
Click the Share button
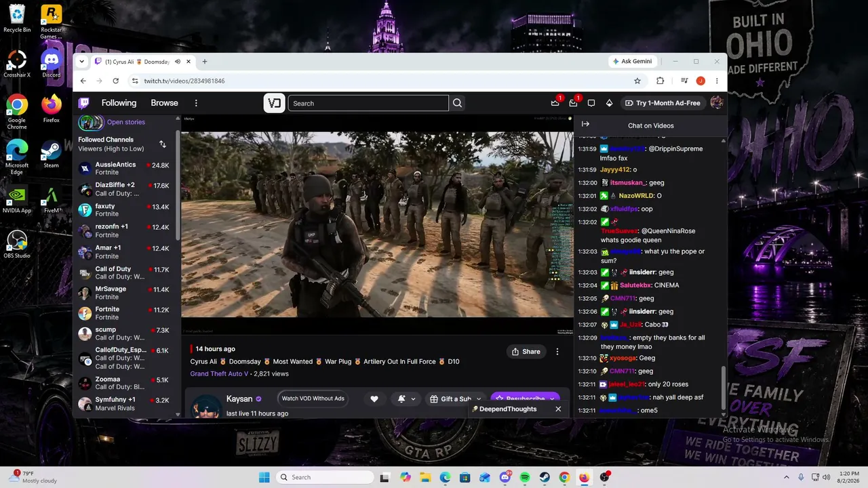click(x=526, y=352)
